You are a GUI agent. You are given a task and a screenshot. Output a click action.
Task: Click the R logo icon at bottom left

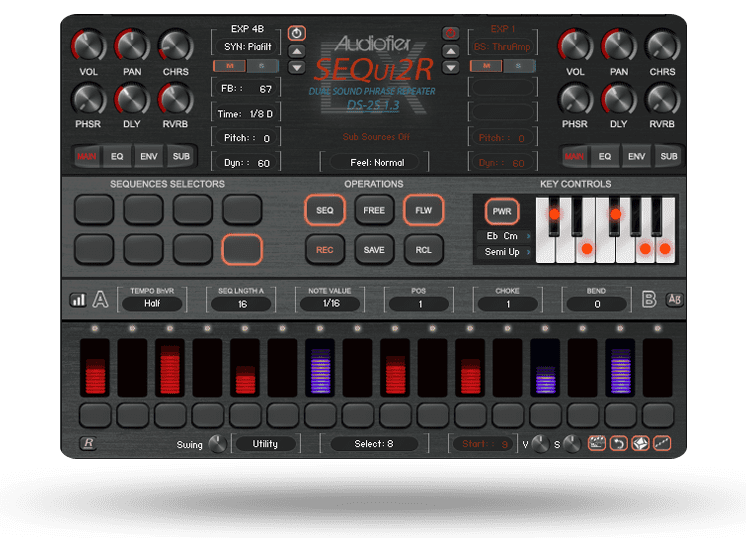click(87, 444)
